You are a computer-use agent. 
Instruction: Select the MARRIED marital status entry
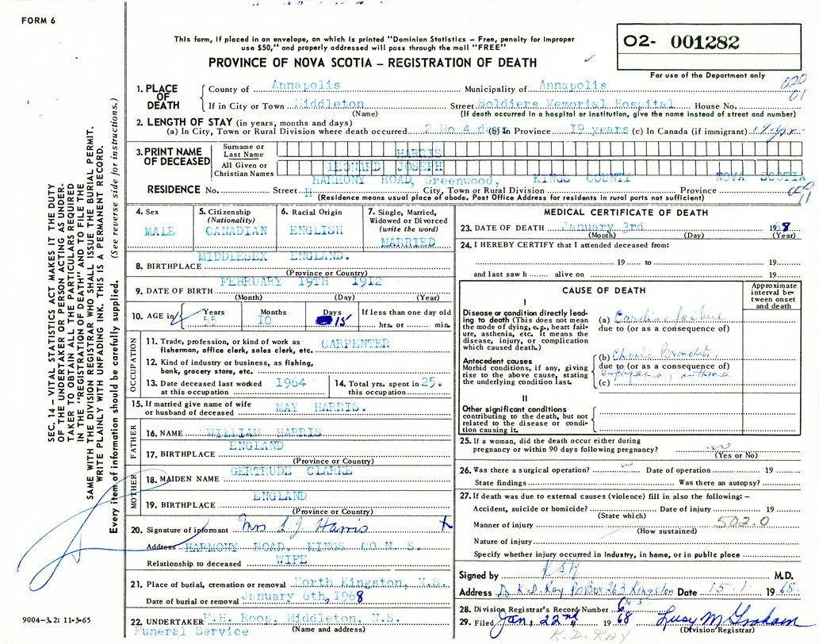[x=408, y=240]
